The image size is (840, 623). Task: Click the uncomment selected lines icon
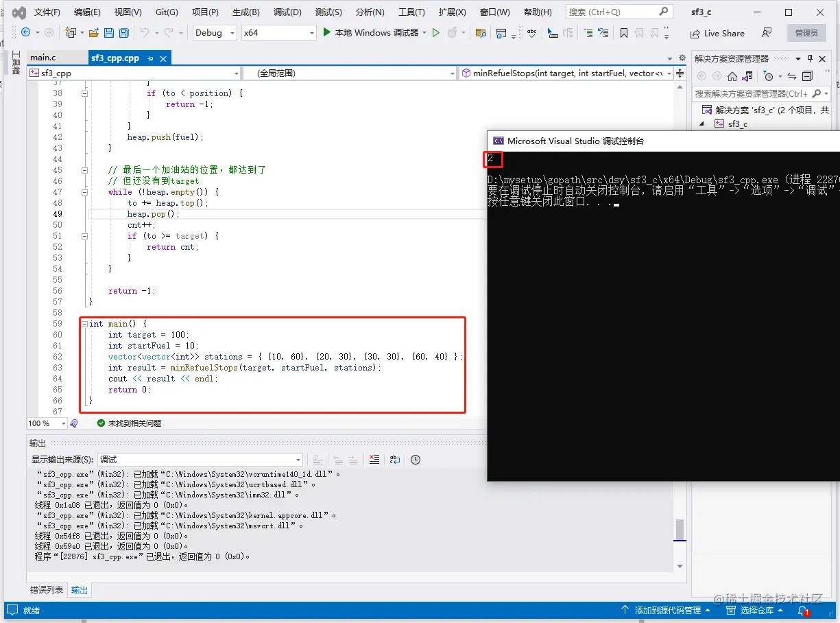tap(603, 32)
